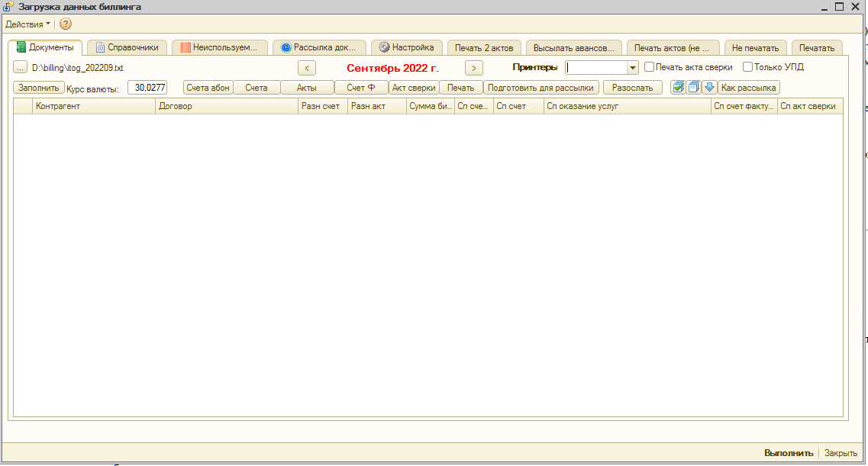The height and width of the screenshot is (466, 868).
Task: Click the check-all green checkmark icon
Action: [677, 87]
